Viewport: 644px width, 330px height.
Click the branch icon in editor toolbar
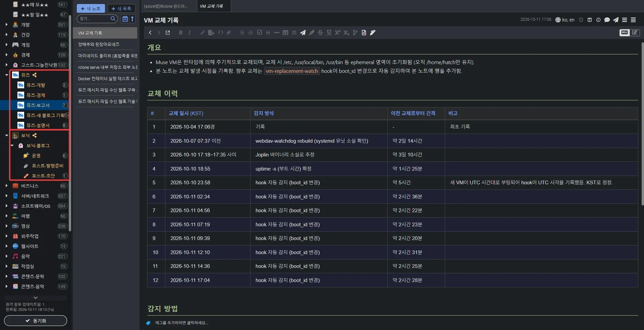pos(355,33)
